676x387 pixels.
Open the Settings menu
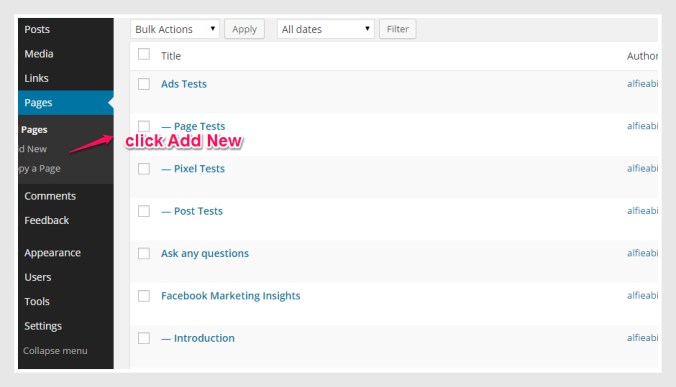pyautogui.click(x=43, y=326)
